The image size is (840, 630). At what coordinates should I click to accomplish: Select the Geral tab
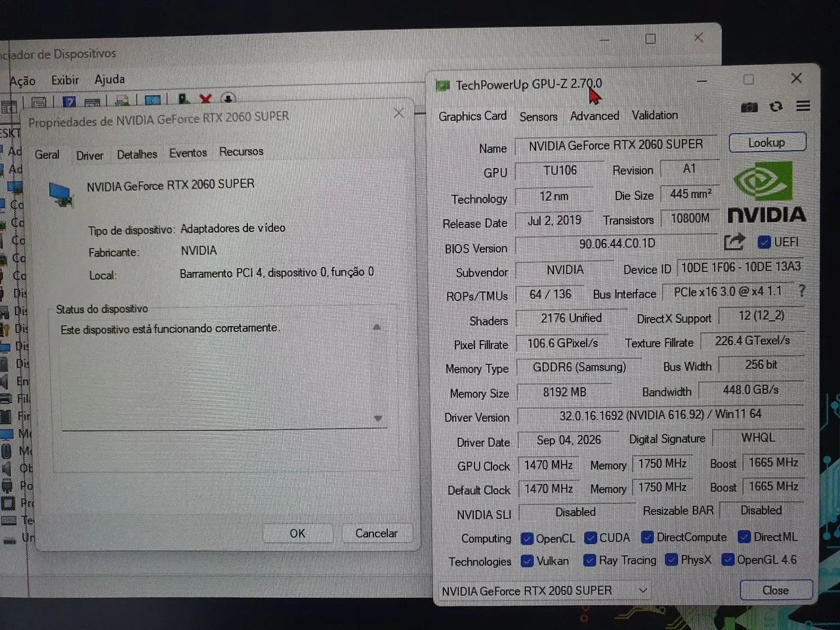(x=47, y=155)
